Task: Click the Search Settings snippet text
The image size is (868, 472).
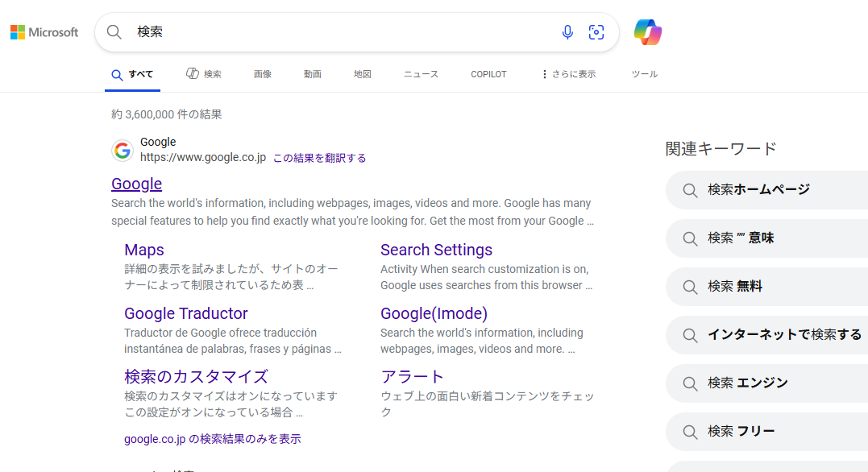Action: (x=486, y=277)
